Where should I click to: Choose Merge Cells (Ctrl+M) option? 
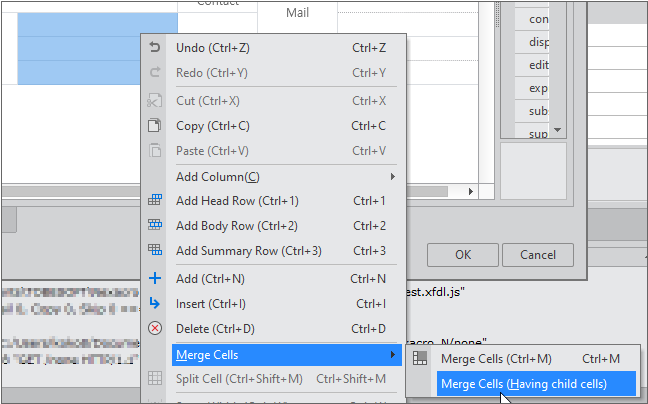coord(496,358)
